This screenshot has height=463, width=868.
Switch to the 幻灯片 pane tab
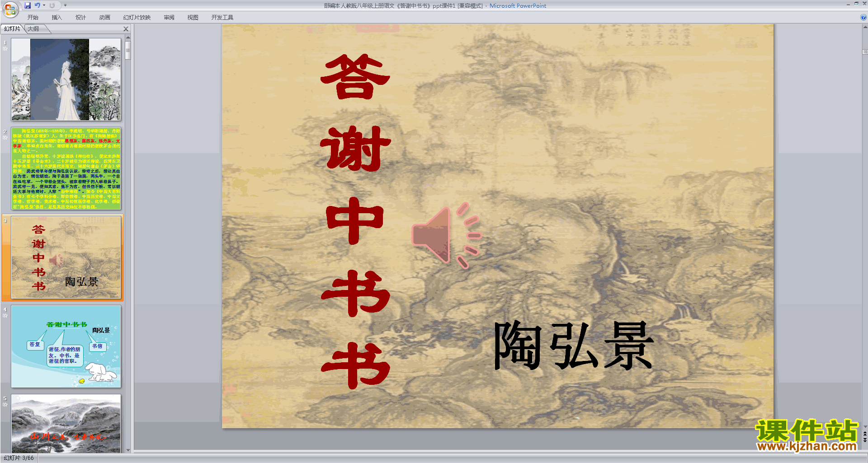coord(12,28)
